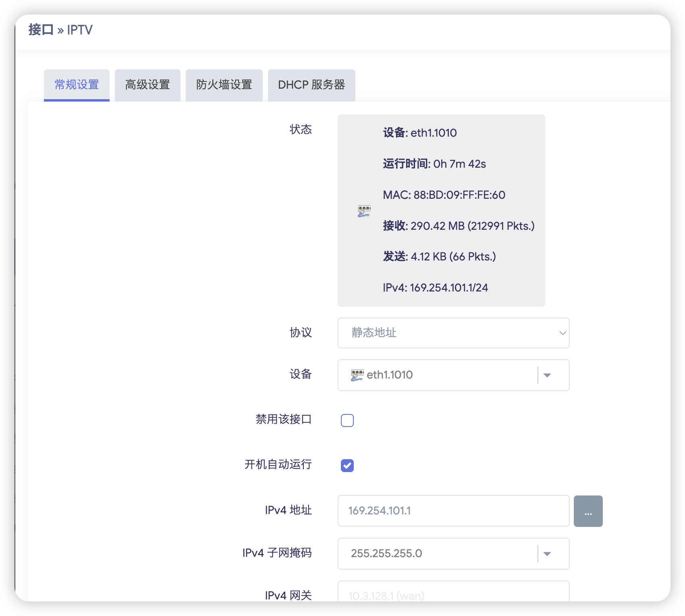Focus the IPv4 地址 input field
Viewport: 685px width, 616px height.
click(x=453, y=511)
